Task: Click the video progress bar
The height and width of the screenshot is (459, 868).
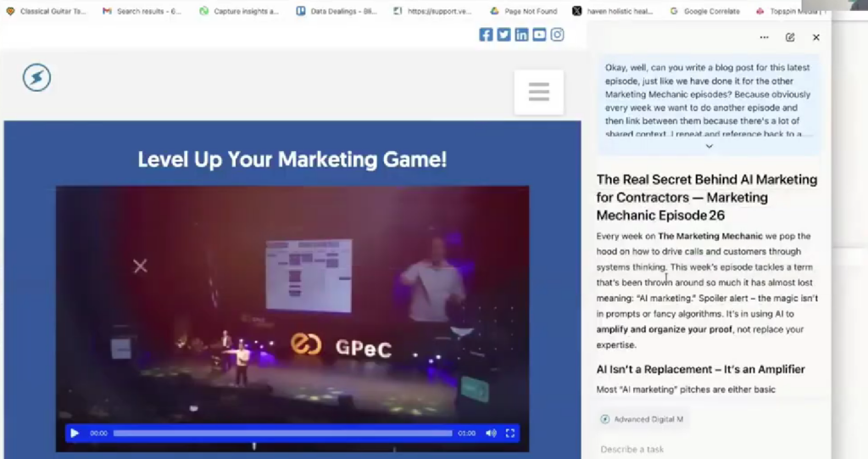Action: [x=282, y=434]
